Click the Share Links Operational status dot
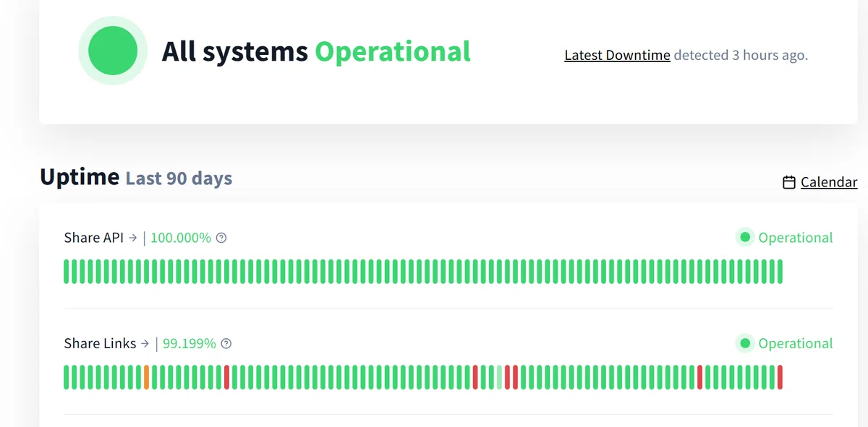 (745, 342)
